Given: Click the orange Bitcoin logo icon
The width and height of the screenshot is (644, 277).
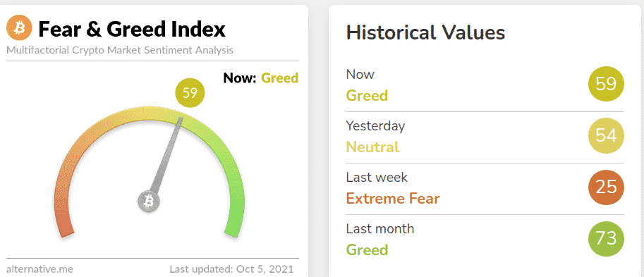Looking at the screenshot, I should (19, 27).
